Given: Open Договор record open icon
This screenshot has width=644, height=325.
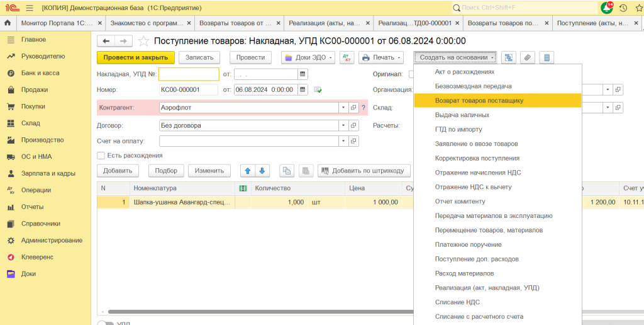Looking at the screenshot, I should [353, 125].
